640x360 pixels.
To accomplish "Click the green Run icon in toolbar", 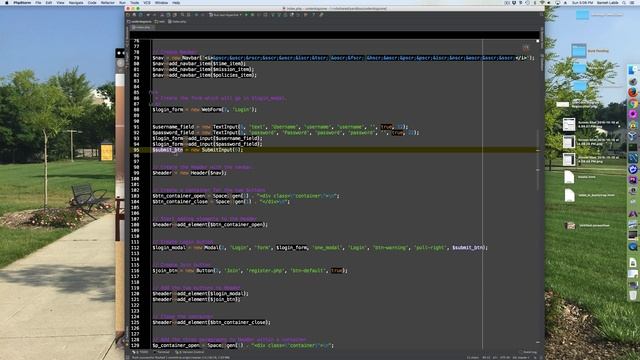I will (x=246, y=15).
